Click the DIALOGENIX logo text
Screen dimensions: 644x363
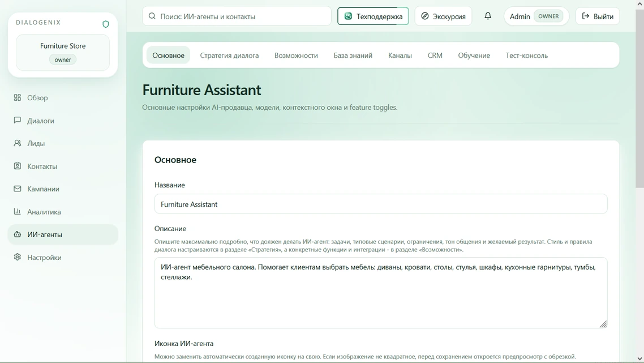[x=38, y=23]
